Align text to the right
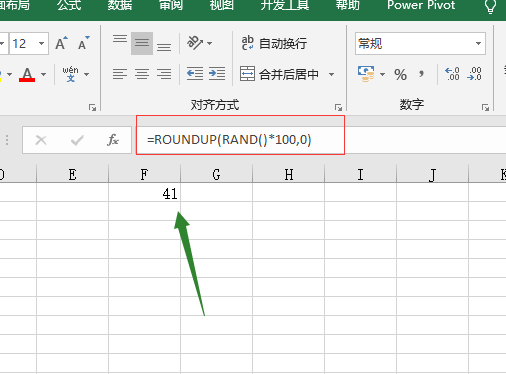The height and width of the screenshot is (374, 506). [x=164, y=74]
